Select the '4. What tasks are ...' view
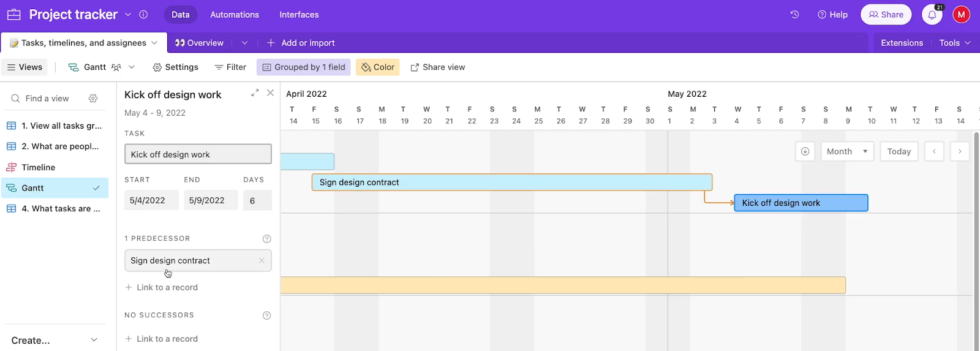This screenshot has height=351, width=980. 55,209
